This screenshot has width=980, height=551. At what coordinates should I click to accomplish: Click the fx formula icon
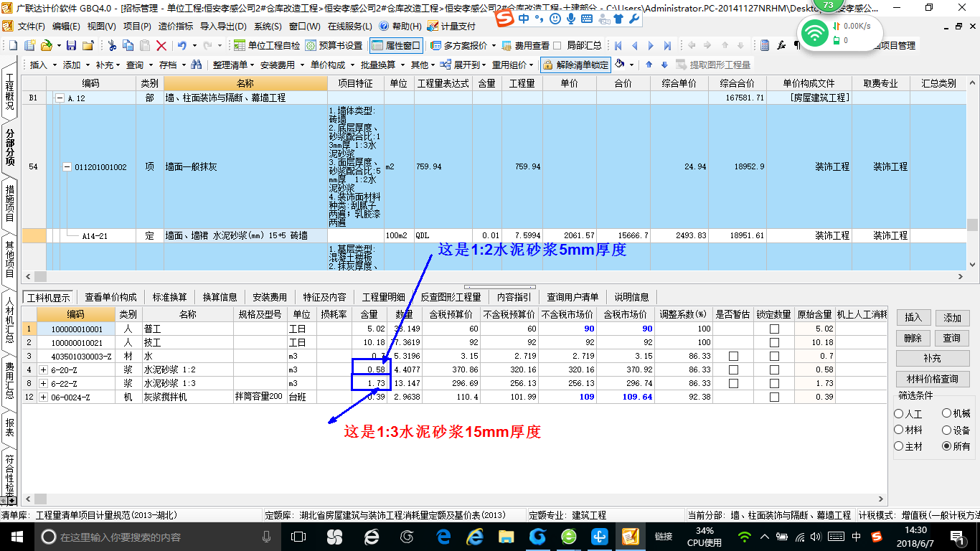781,46
